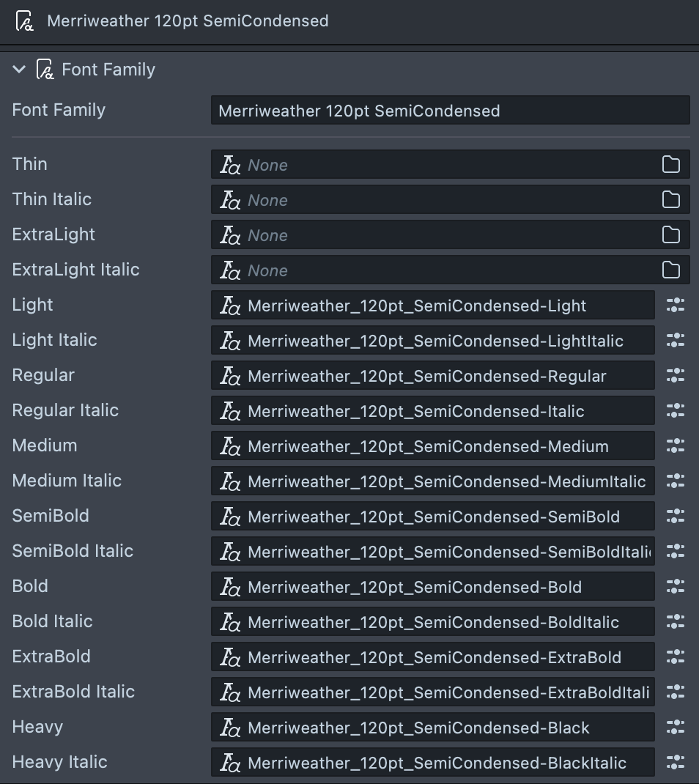Select the SemiCondensed-BoldItalic resource field
This screenshot has width=699, height=784.
pyautogui.click(x=432, y=621)
